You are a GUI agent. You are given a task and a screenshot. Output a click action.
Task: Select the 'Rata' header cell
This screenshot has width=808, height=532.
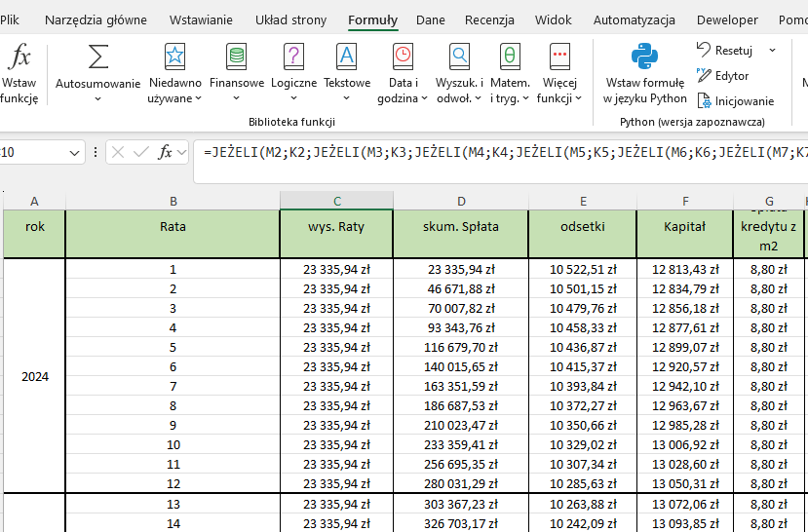tap(173, 234)
